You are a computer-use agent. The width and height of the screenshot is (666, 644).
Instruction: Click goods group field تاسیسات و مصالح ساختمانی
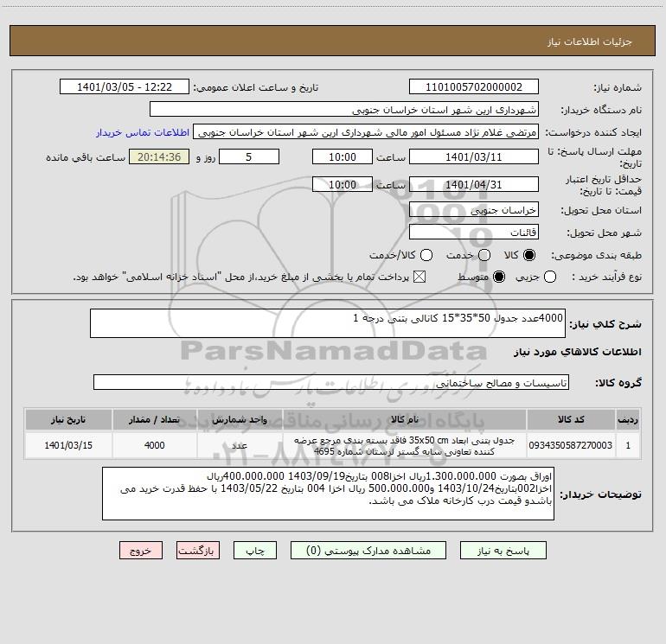tap(331, 382)
